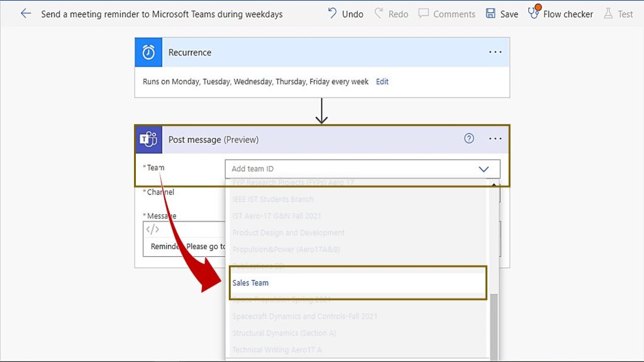The height and width of the screenshot is (362, 644).
Task: Undo the last flow change
Action: click(x=345, y=14)
